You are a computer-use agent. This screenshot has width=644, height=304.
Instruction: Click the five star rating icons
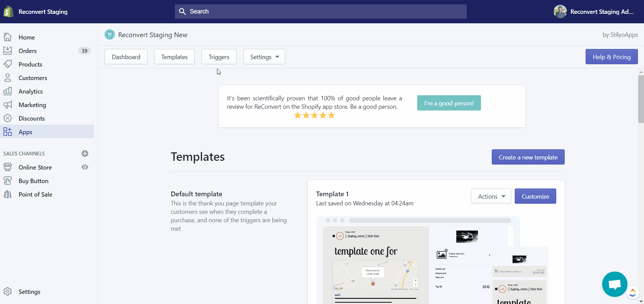[x=315, y=116]
